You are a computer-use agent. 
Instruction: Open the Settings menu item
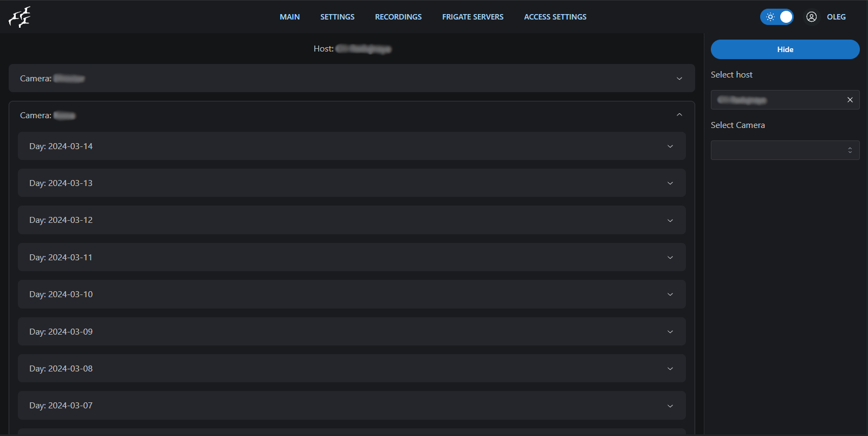click(x=337, y=17)
